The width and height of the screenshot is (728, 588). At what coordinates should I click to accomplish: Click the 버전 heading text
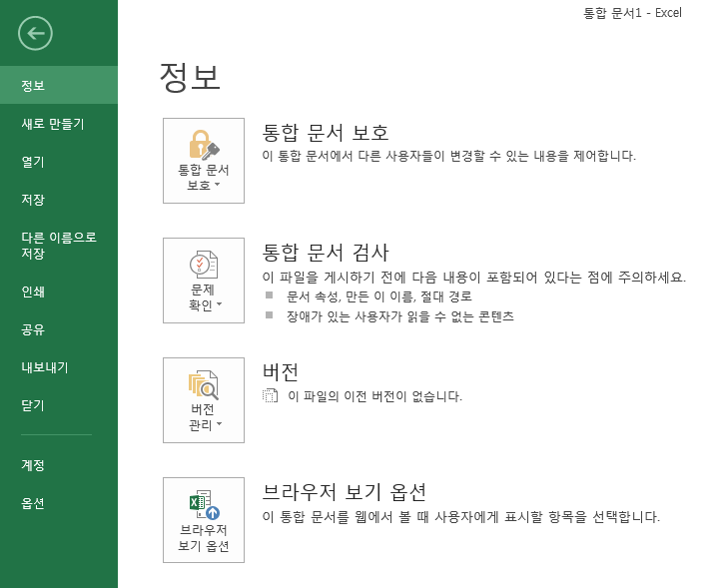280,371
